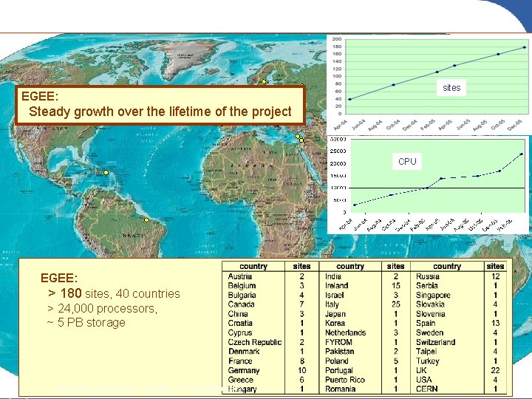The image size is (532, 399).
Task: Click the first data point of the sites chart
Action: pyautogui.click(x=349, y=100)
